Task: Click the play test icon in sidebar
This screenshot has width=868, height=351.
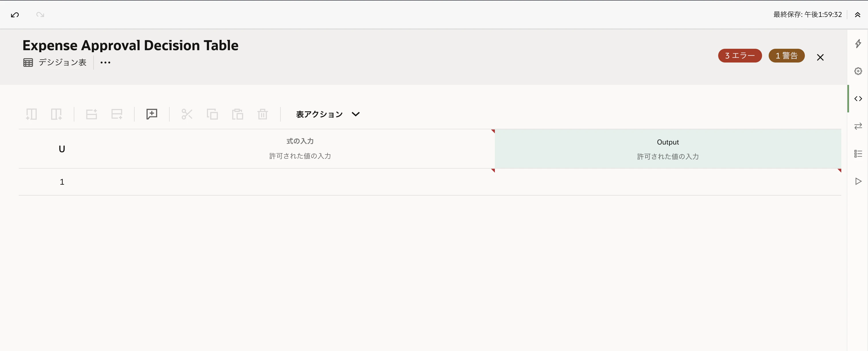Action: [x=858, y=181]
